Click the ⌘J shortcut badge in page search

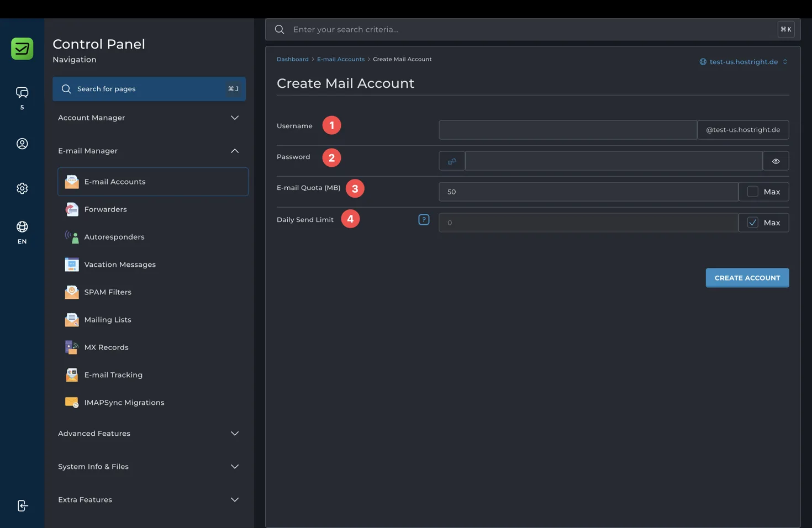click(x=233, y=89)
